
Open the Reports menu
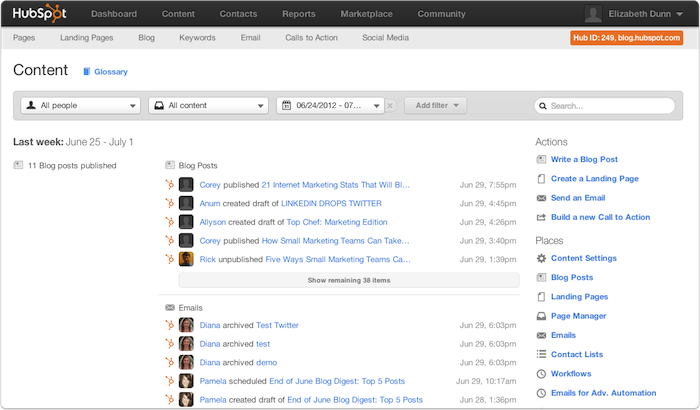[299, 14]
